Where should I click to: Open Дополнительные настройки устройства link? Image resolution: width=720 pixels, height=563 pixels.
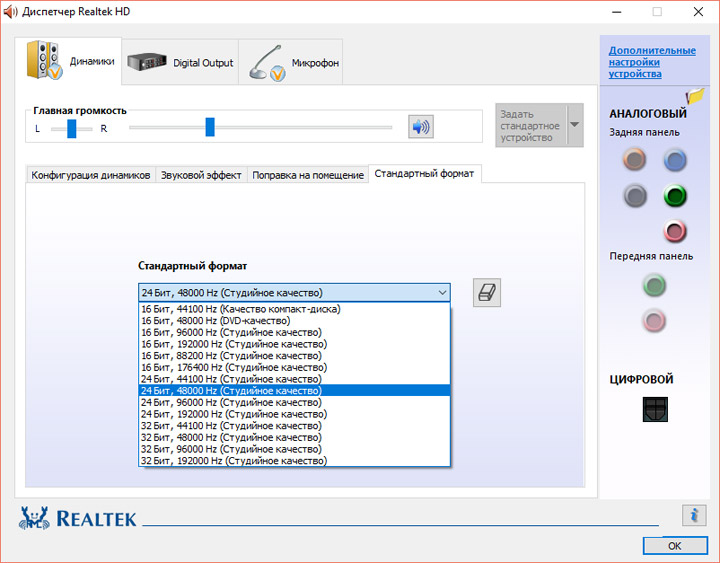click(x=652, y=62)
